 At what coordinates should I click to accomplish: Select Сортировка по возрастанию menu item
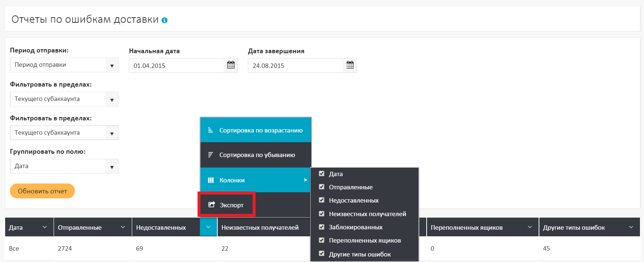[x=261, y=130]
